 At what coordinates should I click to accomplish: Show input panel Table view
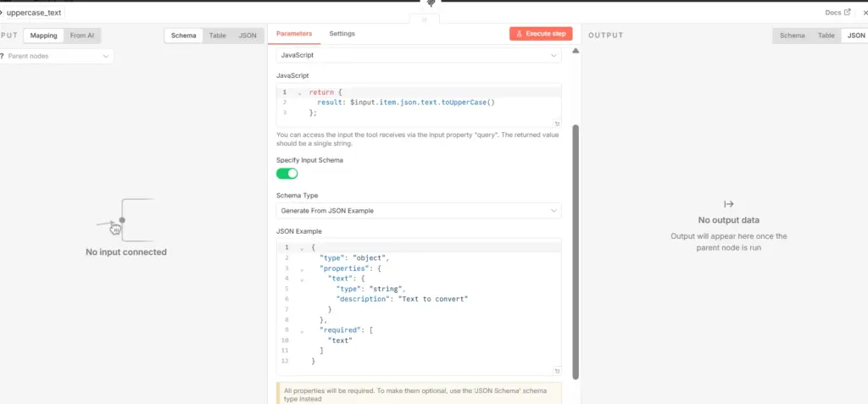click(x=218, y=36)
